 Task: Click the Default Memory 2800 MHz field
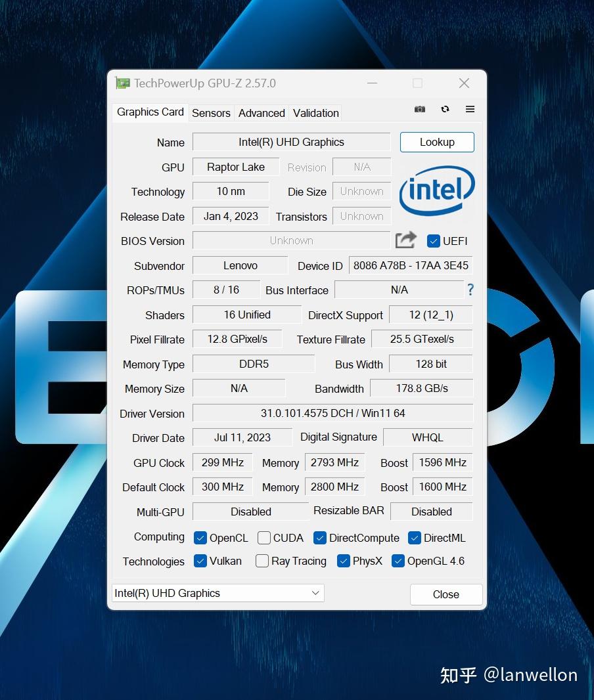334,487
